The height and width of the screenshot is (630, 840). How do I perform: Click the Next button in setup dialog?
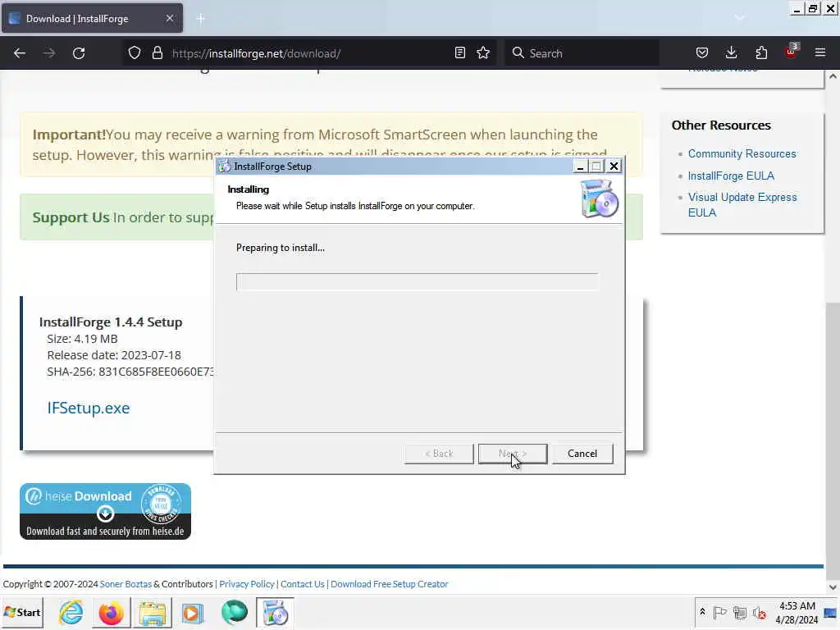click(x=513, y=454)
